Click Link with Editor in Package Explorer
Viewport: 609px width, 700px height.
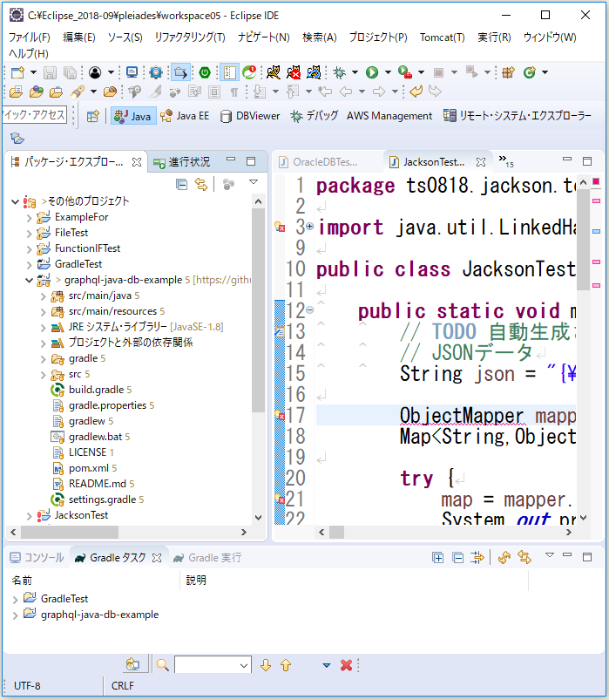pyautogui.click(x=201, y=184)
